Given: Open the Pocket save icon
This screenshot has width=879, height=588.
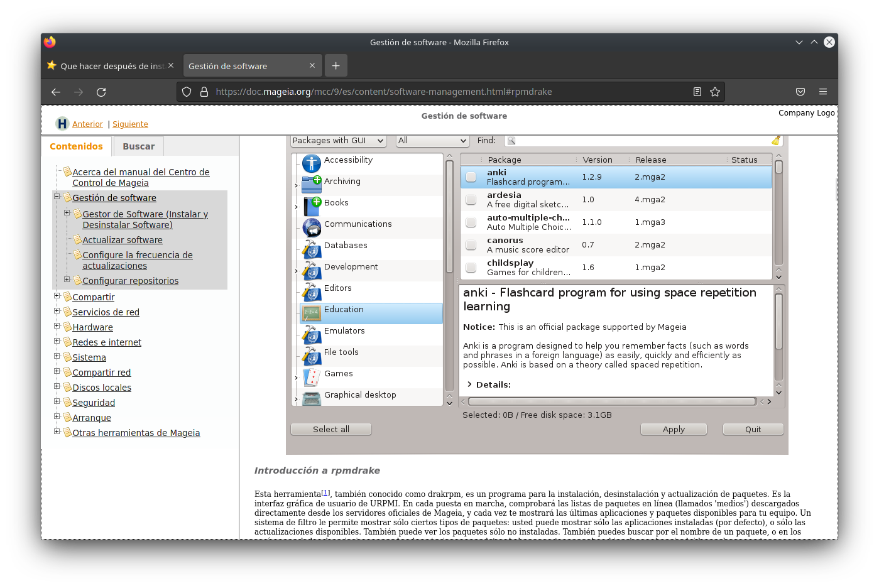Looking at the screenshot, I should 800,92.
